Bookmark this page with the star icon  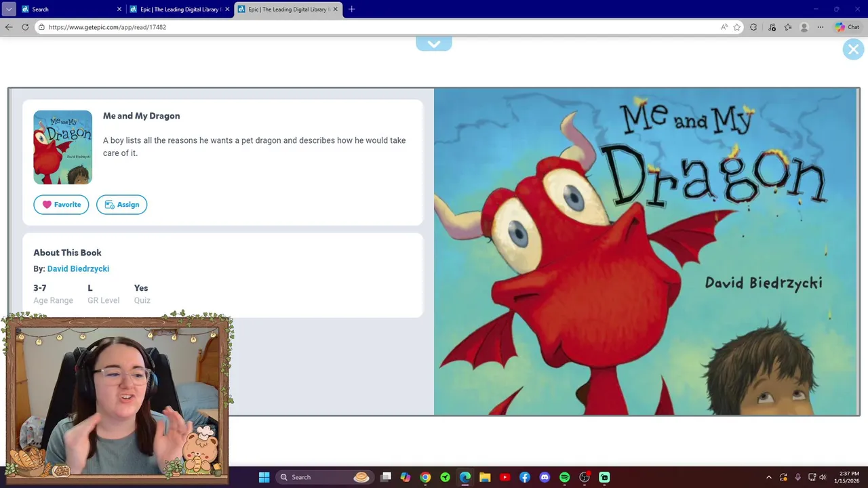737,27
